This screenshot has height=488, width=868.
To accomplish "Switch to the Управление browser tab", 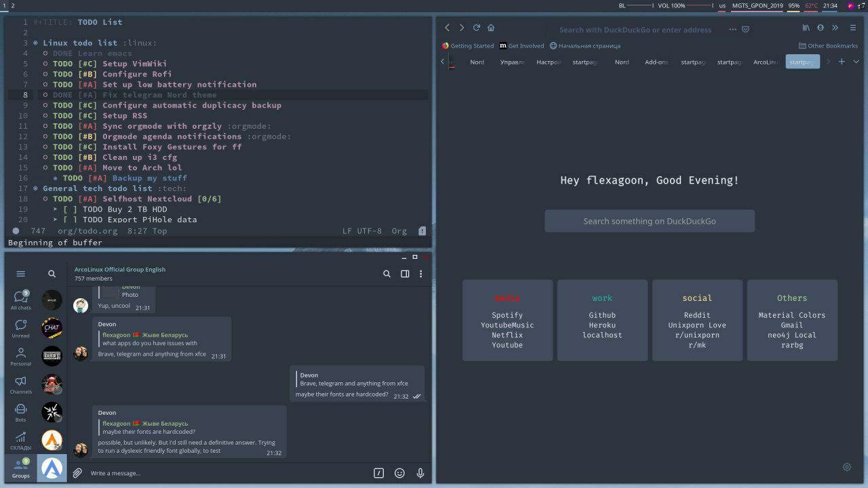I will point(512,62).
